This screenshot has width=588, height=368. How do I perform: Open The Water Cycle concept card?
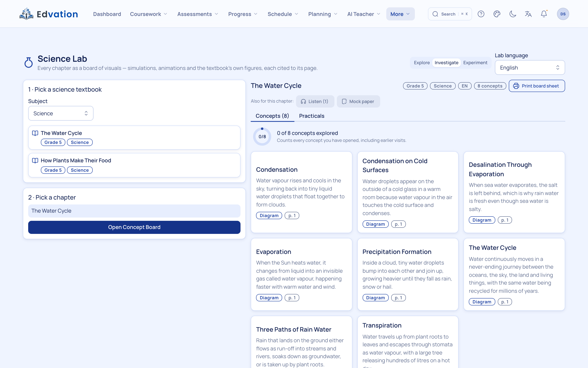point(514,274)
